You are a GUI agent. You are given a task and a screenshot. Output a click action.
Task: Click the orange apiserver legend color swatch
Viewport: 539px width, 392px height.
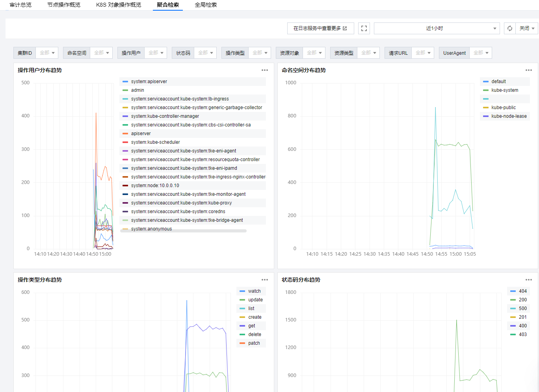coord(125,134)
